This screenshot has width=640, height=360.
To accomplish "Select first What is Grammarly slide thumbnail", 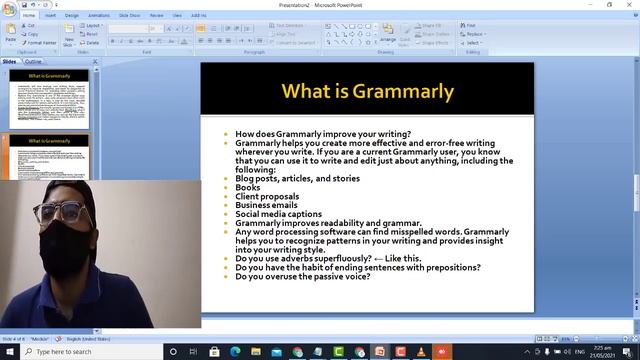I will (49, 99).
